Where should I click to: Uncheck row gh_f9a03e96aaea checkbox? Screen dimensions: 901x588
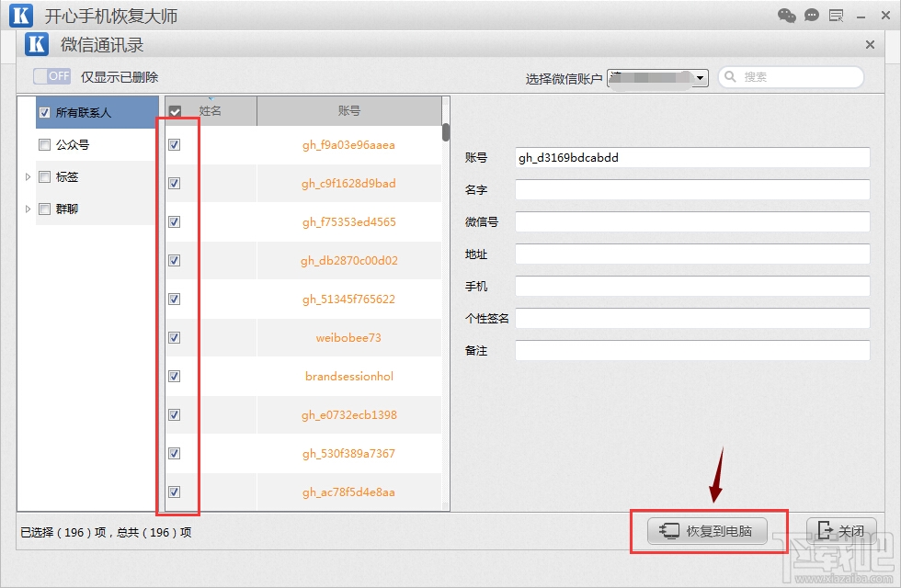point(175,145)
